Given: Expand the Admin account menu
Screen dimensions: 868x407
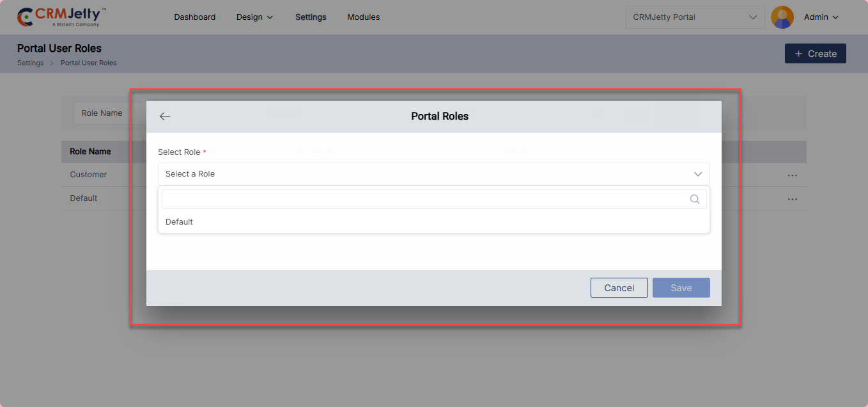Looking at the screenshot, I should (x=821, y=17).
